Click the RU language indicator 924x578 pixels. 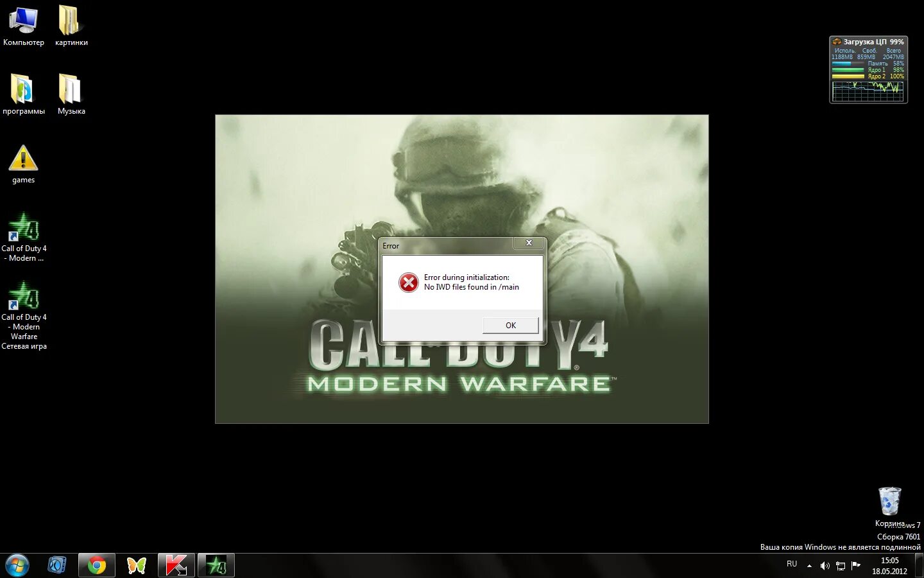[x=792, y=564]
